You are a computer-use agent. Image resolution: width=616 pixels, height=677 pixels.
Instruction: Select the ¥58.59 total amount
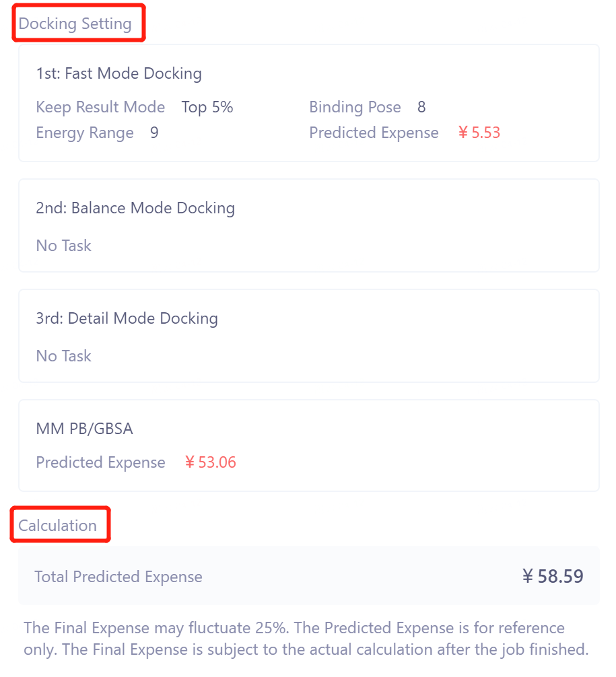click(553, 577)
